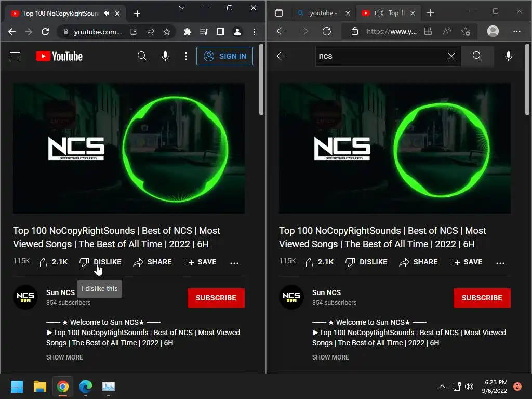The image size is (532, 399).
Task: Open Chrome tab search chevron
Action: (182, 8)
